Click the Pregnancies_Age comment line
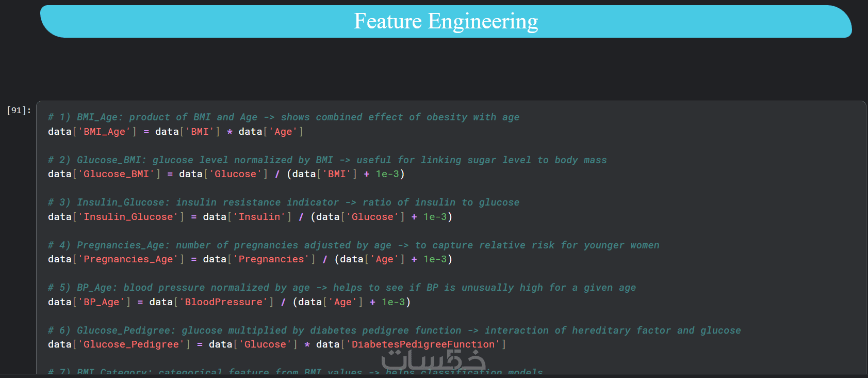The image size is (868, 378). [353, 245]
